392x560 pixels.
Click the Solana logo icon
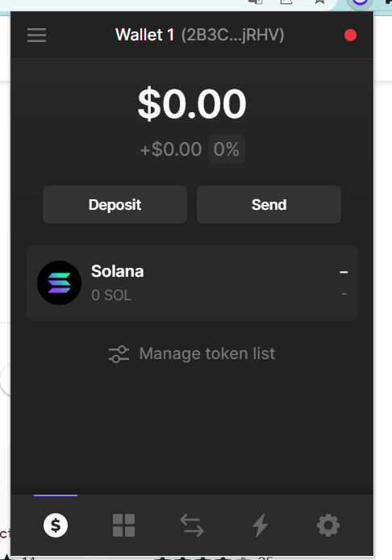[59, 283]
